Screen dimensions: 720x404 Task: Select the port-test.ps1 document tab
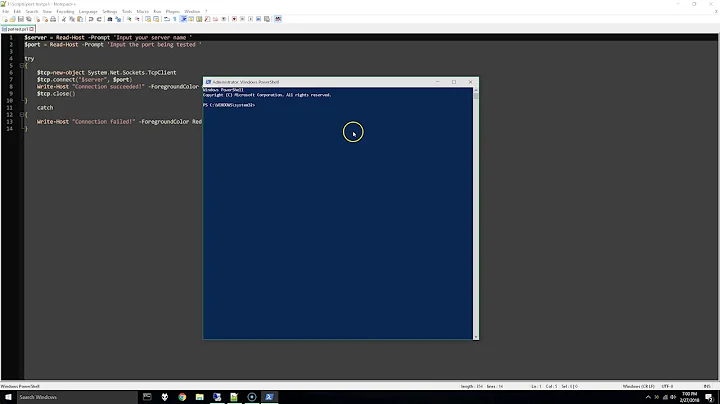point(16,29)
